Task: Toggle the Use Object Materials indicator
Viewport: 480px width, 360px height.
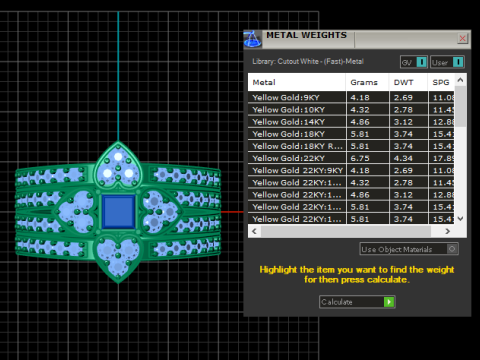Action: point(452,249)
